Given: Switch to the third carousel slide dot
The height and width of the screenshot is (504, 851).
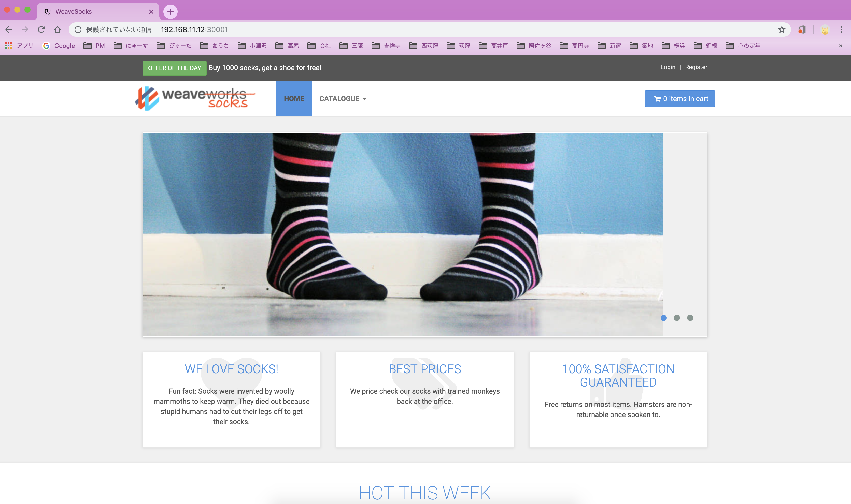Looking at the screenshot, I should [x=690, y=318].
